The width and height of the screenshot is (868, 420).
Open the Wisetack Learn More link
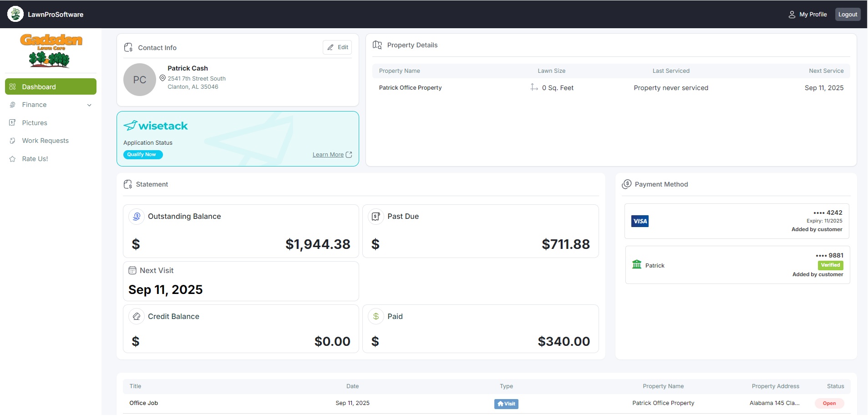(x=328, y=155)
